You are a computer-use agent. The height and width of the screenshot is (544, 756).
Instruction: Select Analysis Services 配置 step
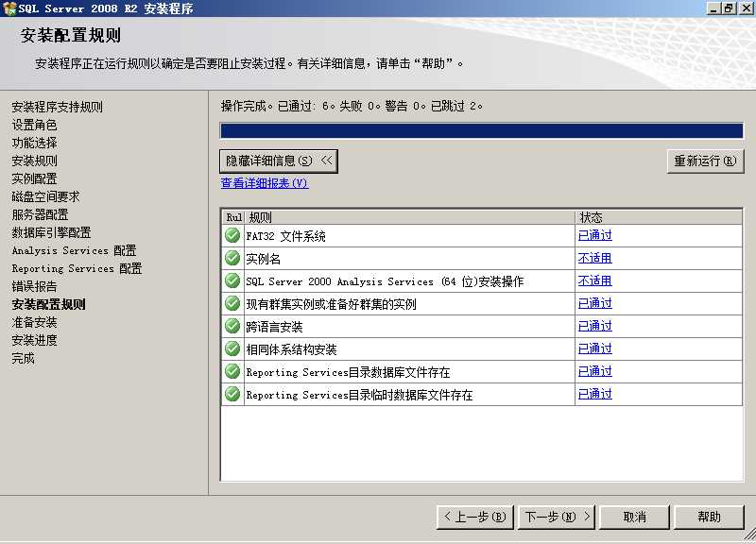pos(75,250)
